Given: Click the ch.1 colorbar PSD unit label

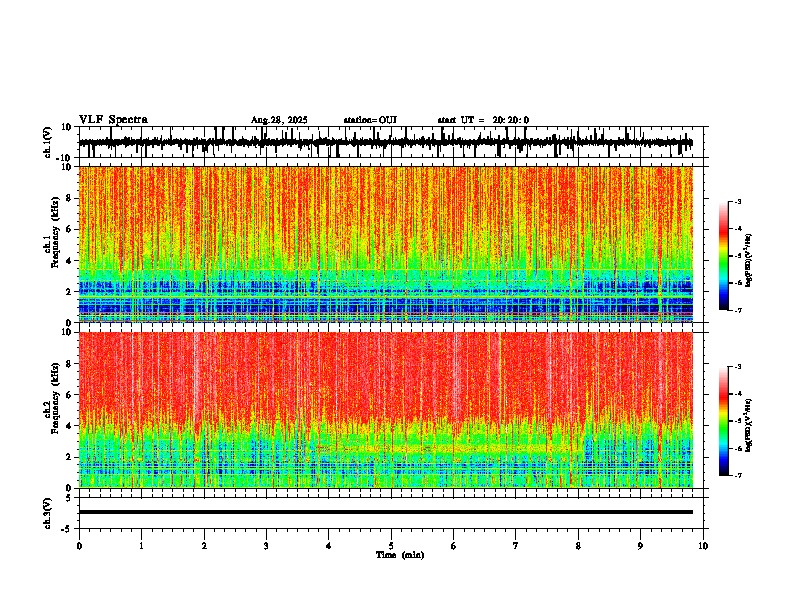Looking at the screenshot, I should [749, 261].
